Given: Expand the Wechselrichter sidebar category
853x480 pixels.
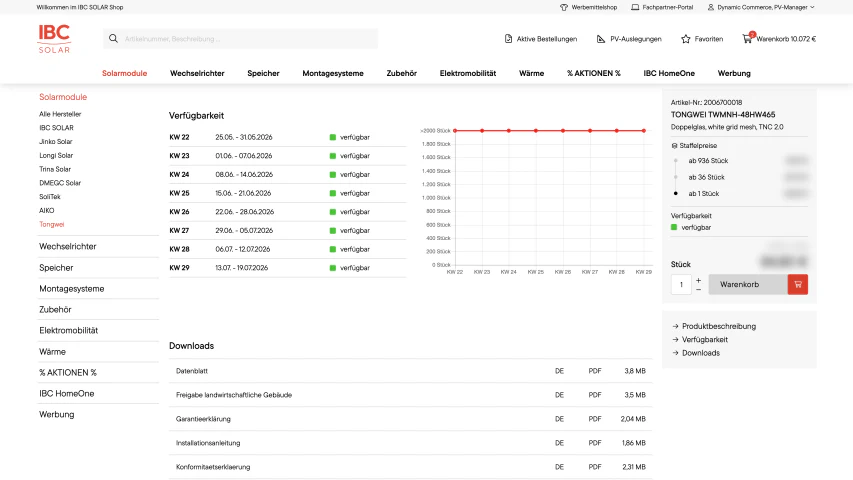Looking at the screenshot, I should click(67, 247).
